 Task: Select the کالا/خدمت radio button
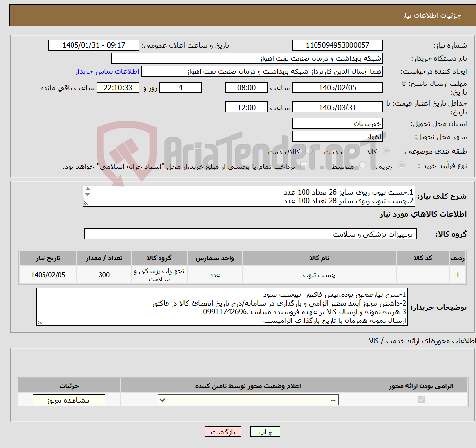coord(309,151)
